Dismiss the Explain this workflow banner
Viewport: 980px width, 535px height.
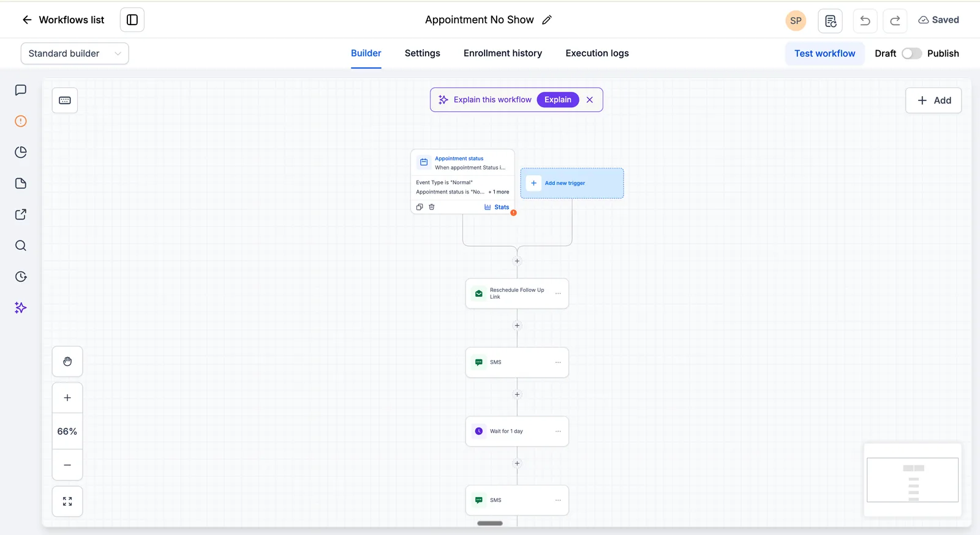(x=590, y=100)
